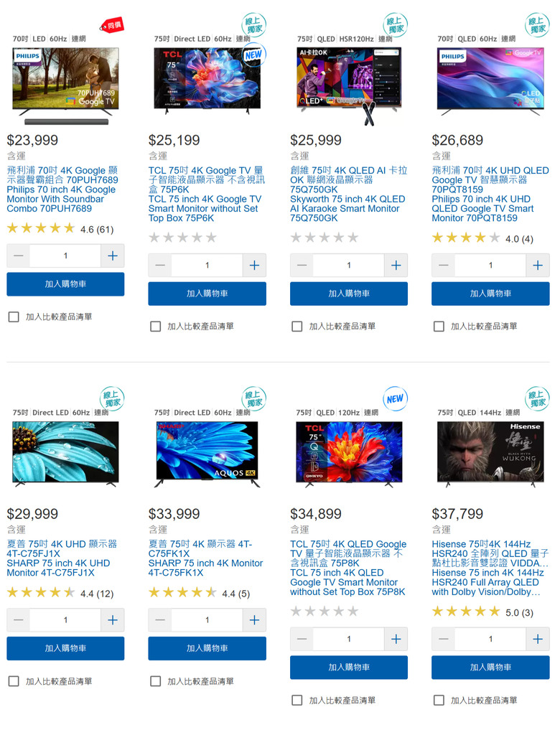This screenshot has width=560, height=730.
Task: Open TCL 75P6K product title link
Action: tap(207, 194)
